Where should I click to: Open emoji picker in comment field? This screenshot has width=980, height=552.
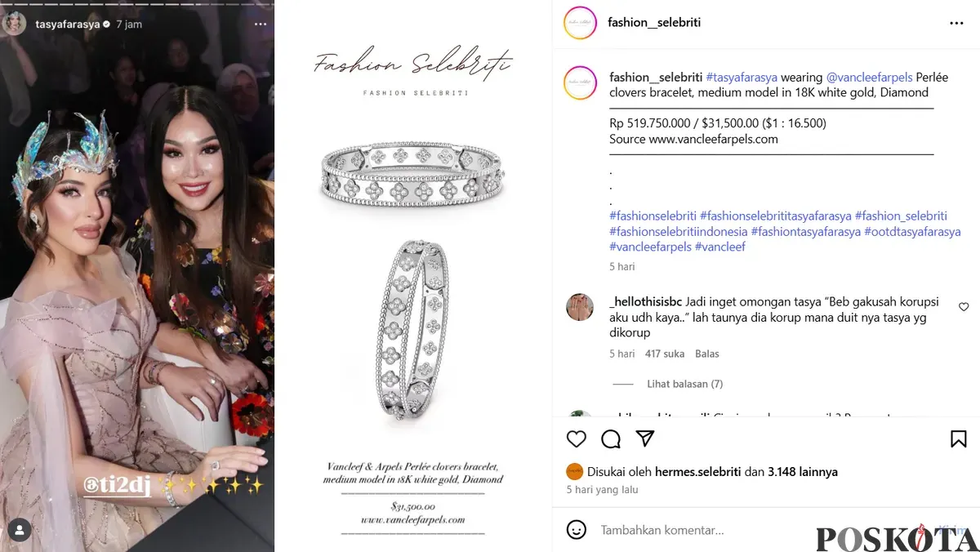pyautogui.click(x=577, y=529)
